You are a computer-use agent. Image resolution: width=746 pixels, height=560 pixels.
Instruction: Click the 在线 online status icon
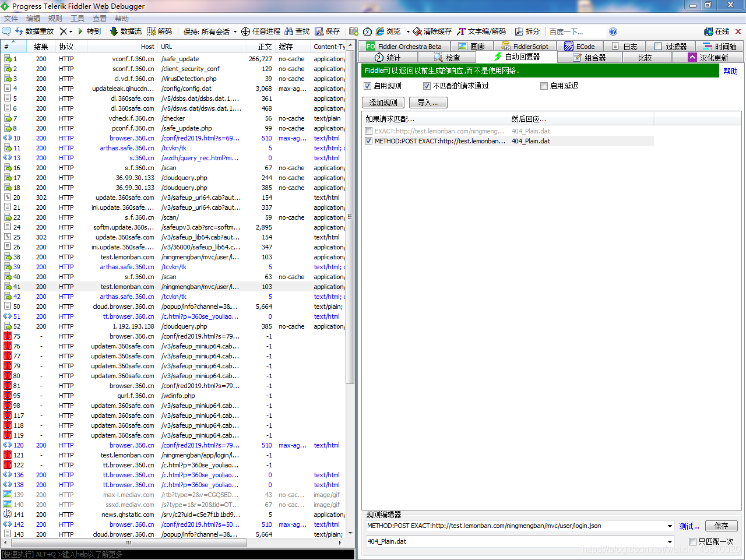709,31
